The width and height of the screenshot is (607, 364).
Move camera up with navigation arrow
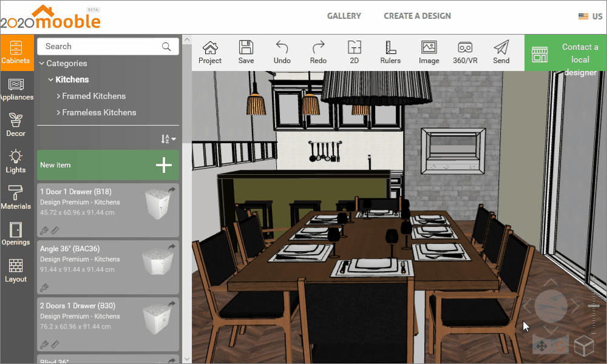[x=551, y=283]
